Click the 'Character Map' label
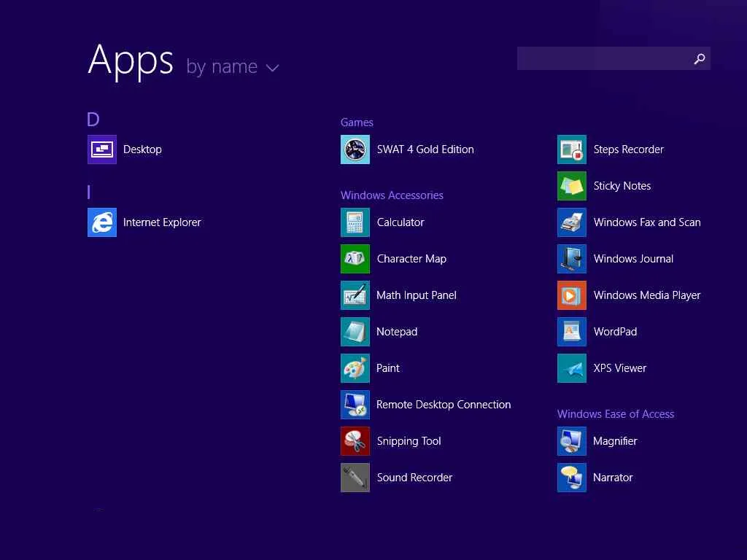This screenshot has width=747, height=560. pos(411,259)
